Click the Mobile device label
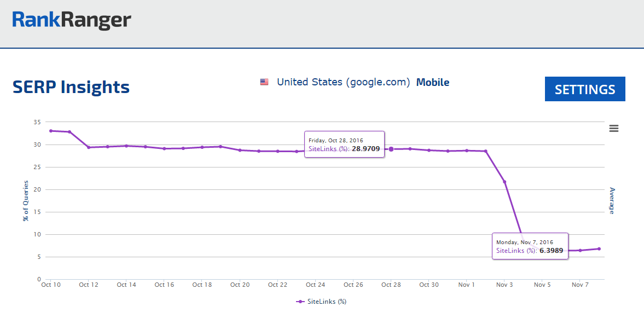The image size is (644, 312). pyautogui.click(x=432, y=82)
